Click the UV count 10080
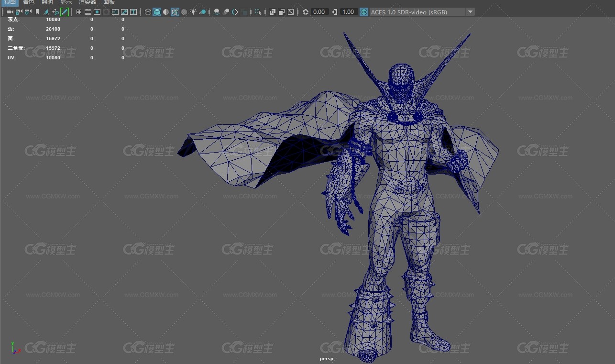 [x=53, y=58]
